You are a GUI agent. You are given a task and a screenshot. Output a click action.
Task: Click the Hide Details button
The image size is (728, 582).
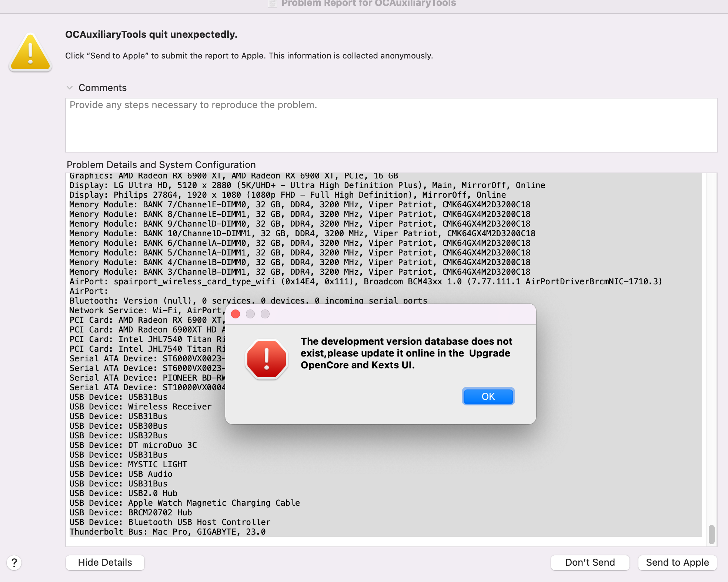[105, 562]
